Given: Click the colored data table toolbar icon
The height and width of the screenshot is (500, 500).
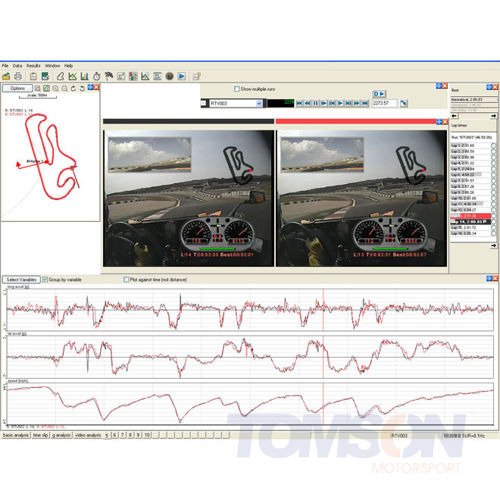Looking at the screenshot, I should pos(133,76).
